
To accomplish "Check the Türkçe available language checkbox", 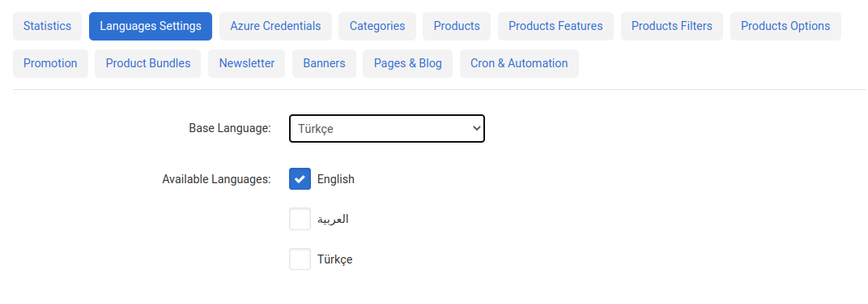I will tap(300, 259).
